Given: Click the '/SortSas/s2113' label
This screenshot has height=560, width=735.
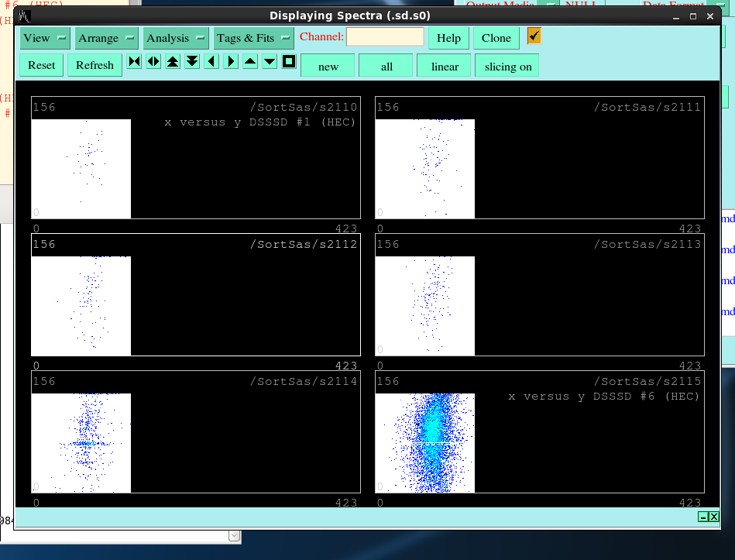Looking at the screenshot, I should click(647, 244).
